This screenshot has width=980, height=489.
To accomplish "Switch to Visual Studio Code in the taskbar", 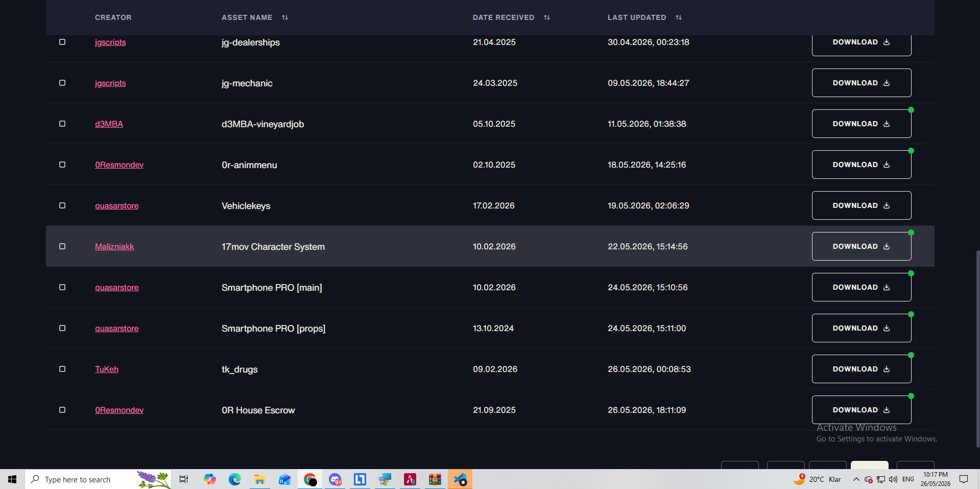I will [x=460, y=479].
